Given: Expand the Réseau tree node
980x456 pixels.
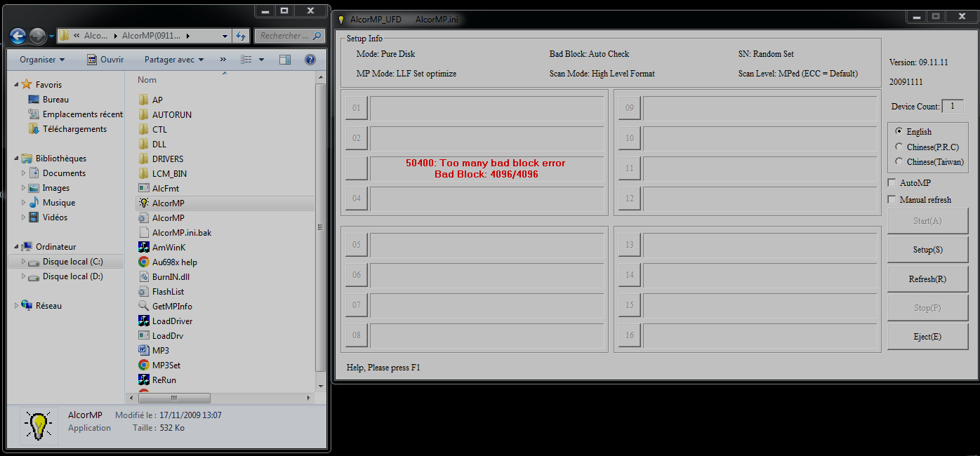Looking at the screenshot, I should (x=17, y=306).
